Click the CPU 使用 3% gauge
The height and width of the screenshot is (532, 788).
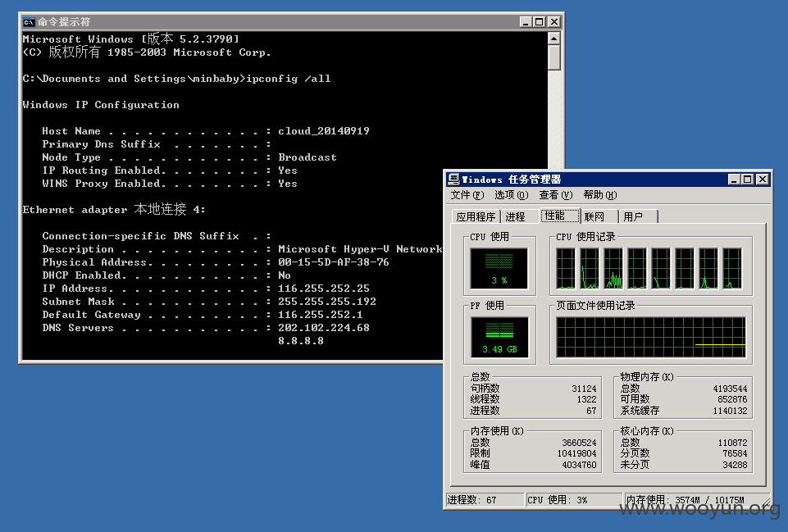pos(499,268)
